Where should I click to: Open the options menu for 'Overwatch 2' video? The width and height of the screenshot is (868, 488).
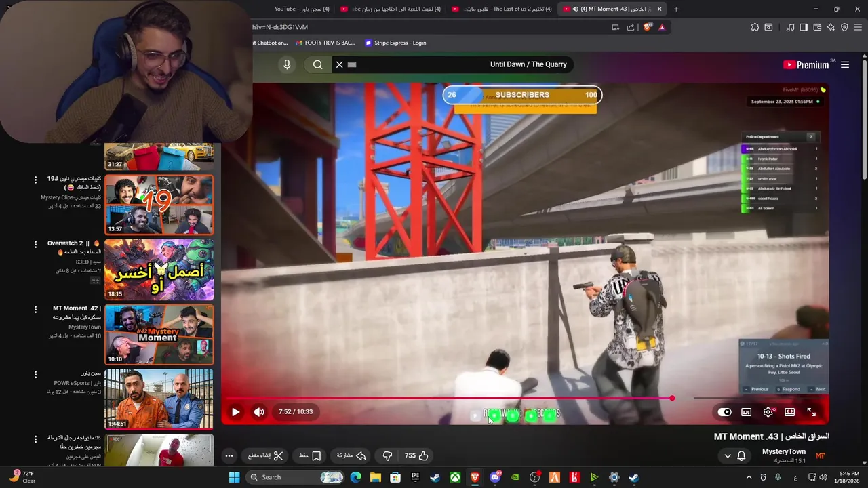tap(35, 243)
